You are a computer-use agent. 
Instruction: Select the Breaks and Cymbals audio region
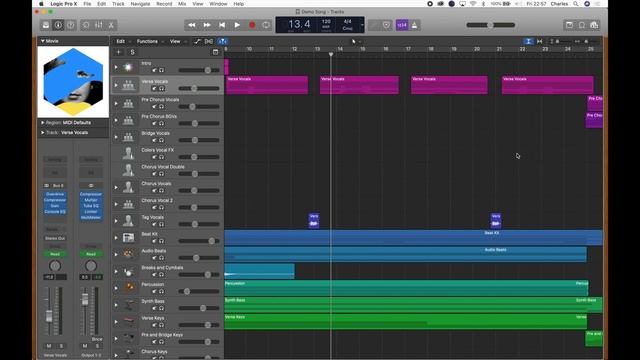(259, 271)
